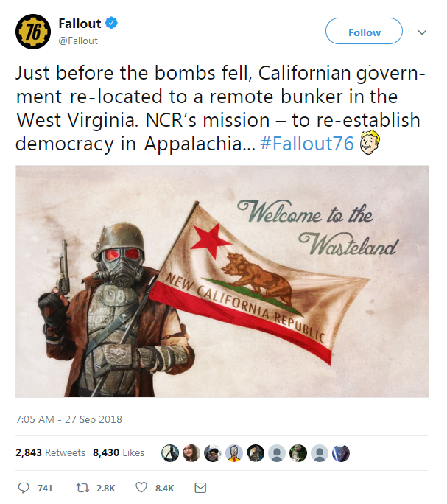Open the tweet timestamp 27 Sep 2018
447x504 pixels.
(x=68, y=419)
